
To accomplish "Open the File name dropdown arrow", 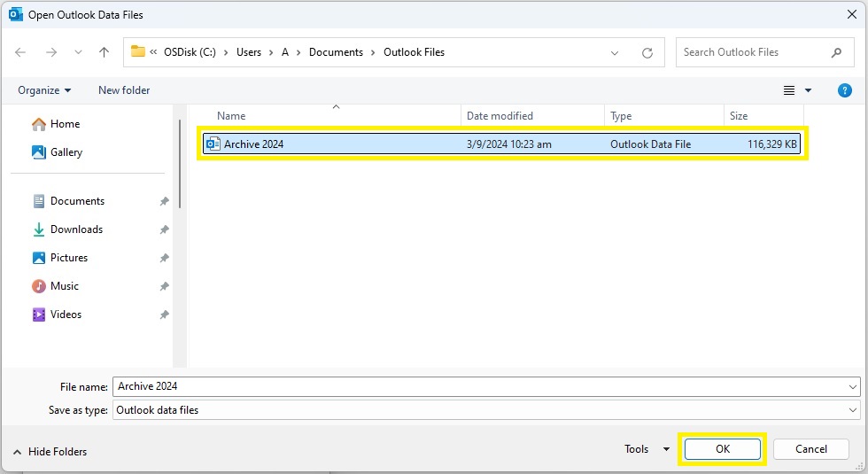I will (853, 386).
